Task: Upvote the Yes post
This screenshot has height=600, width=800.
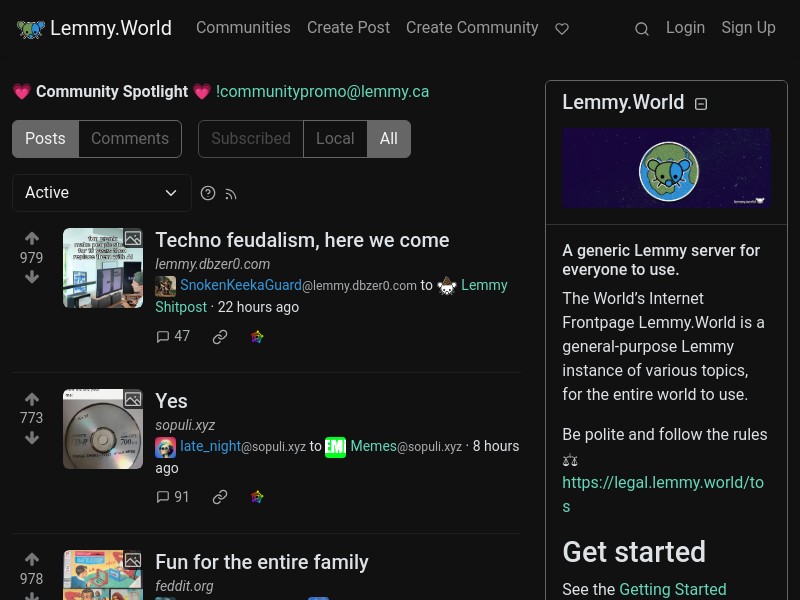Action: 32,399
